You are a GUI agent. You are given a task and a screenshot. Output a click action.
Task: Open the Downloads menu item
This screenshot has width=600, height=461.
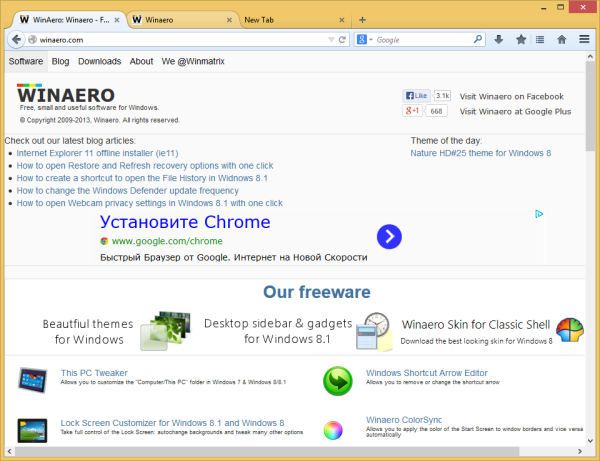(99, 61)
